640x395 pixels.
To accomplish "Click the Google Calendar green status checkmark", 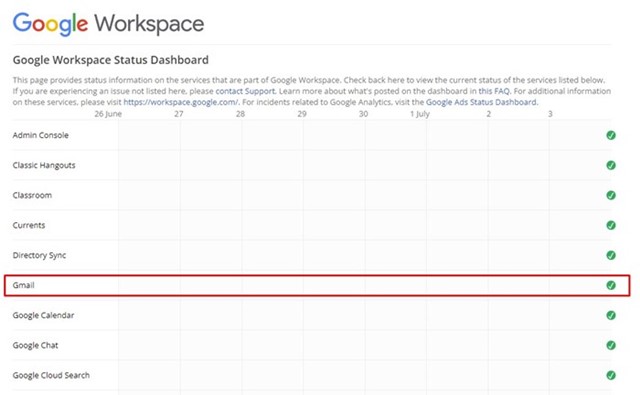I will [611, 315].
